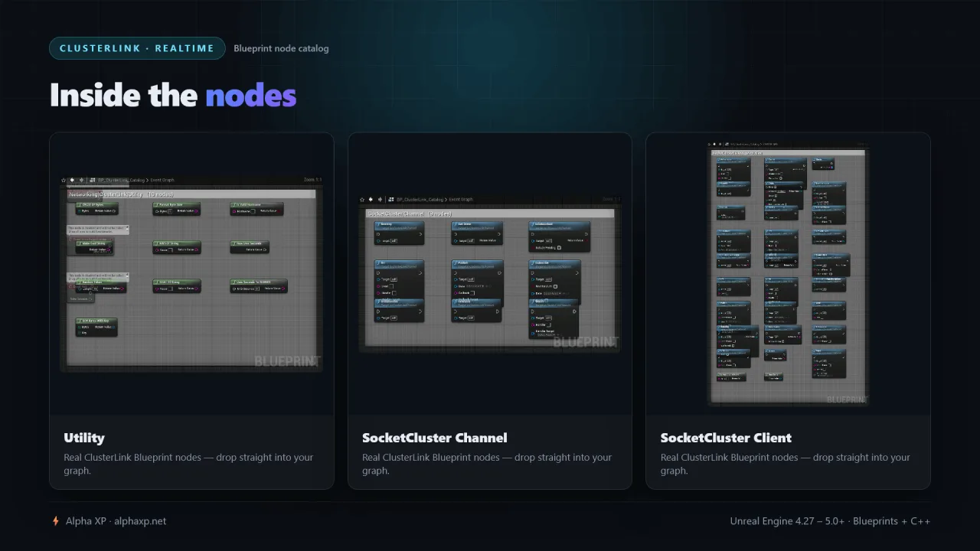Go back using the Utility graph's left arrow
Image resolution: width=980 pixels, height=551 pixels.
(x=73, y=181)
